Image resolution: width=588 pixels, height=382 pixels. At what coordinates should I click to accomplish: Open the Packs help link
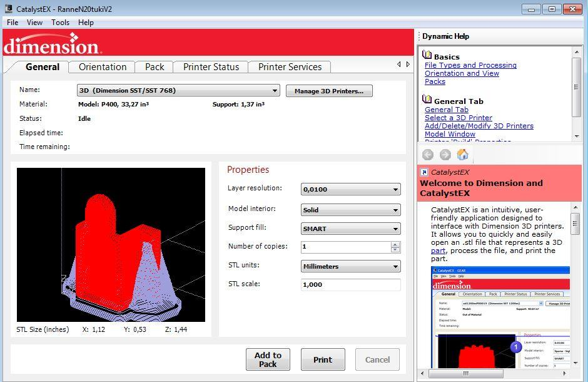(x=435, y=82)
